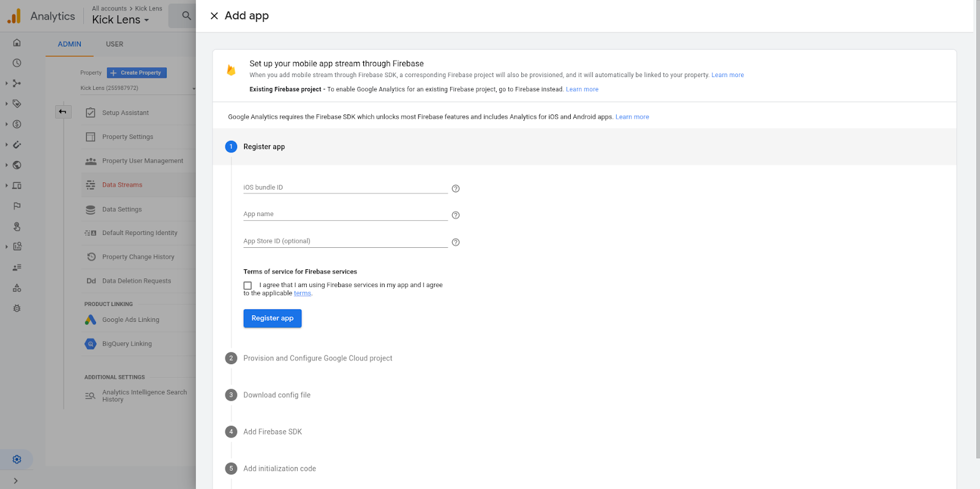980x489 pixels.
Task: Expand the Monetization section arrow in sidebar
Action: [x=7, y=124]
